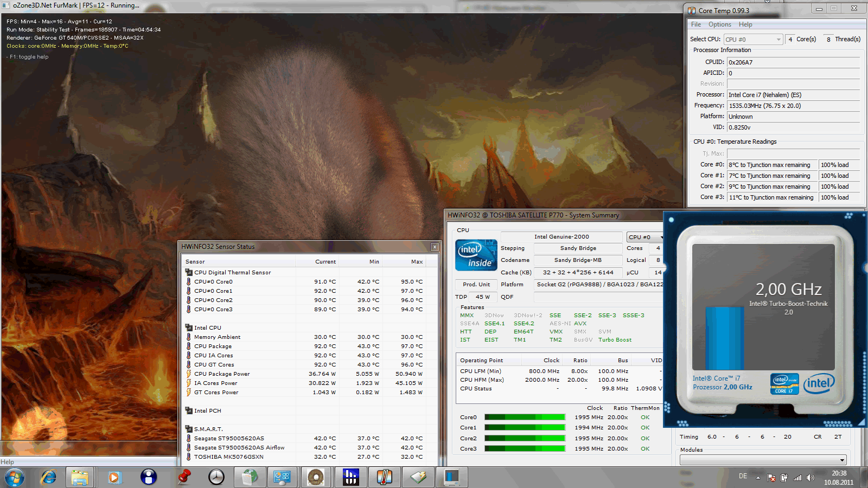Click the Sensor column header
The image size is (868, 488).
(239, 261)
